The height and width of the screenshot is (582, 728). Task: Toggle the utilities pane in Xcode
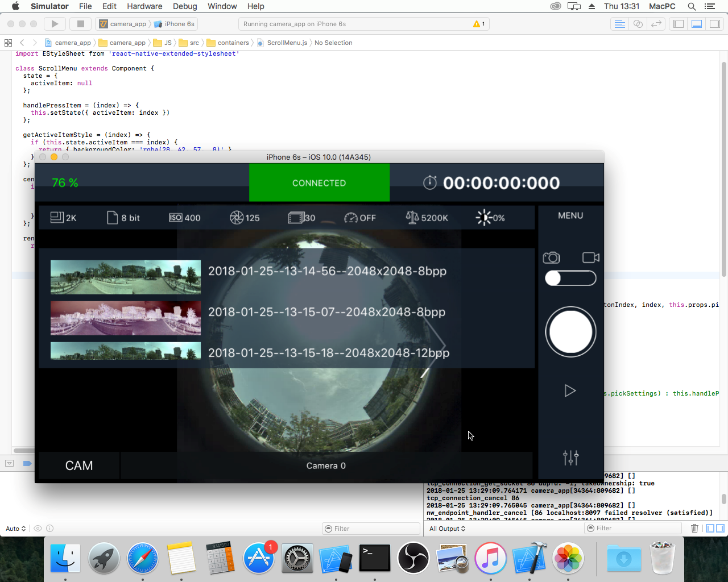715,24
